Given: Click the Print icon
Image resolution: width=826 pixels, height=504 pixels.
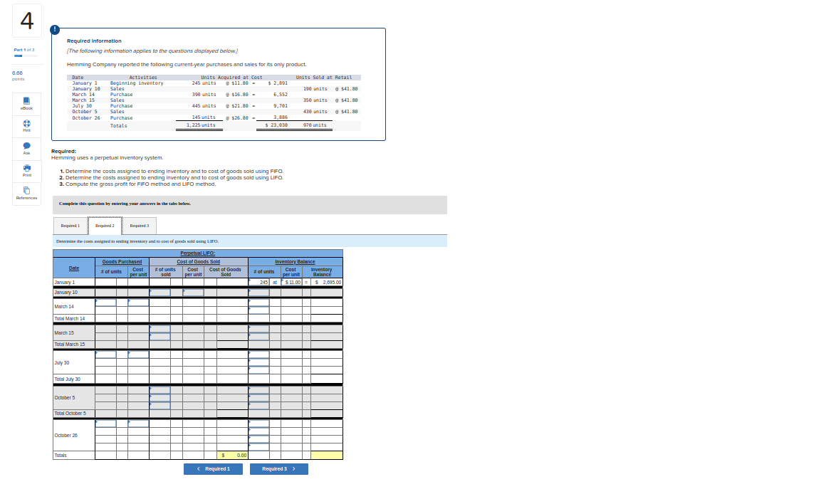Looking at the screenshot, I should point(26,168).
